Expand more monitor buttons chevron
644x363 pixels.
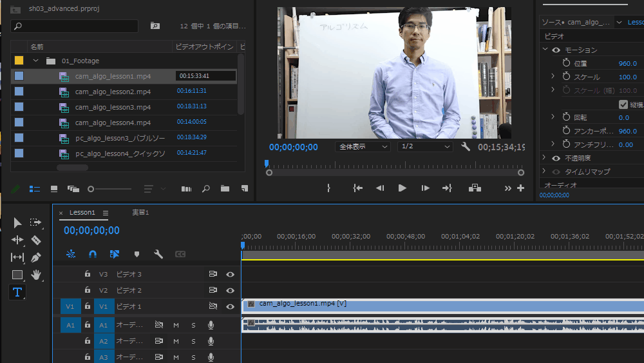508,188
